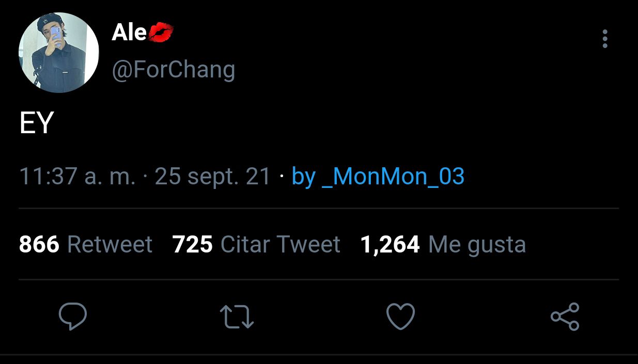Click the red lips emoji beside Ale
This screenshot has height=364, width=638.
tap(161, 33)
